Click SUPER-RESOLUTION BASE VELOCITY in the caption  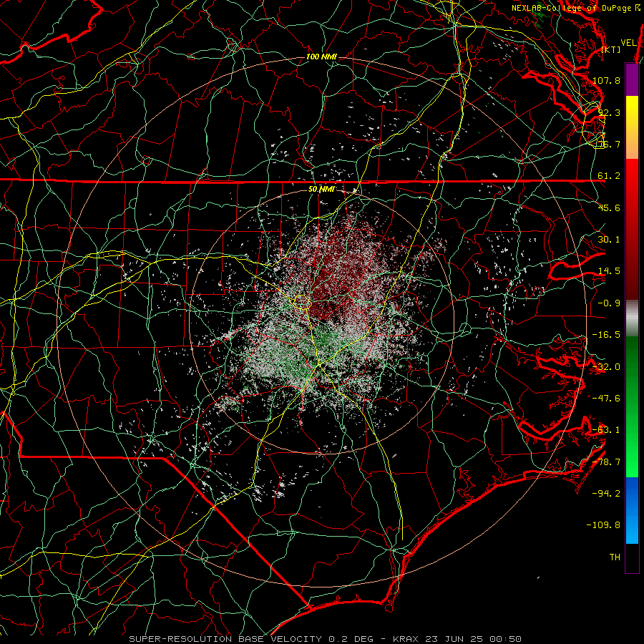pos(226,639)
